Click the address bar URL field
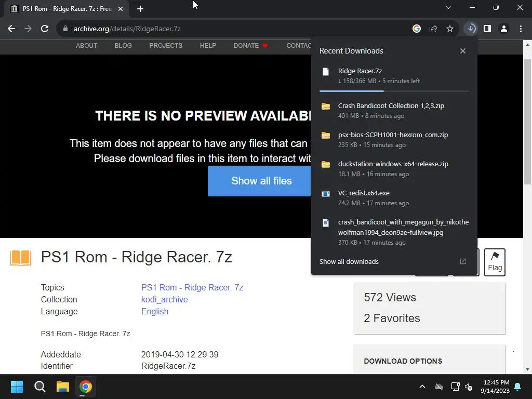Viewport: 532px width, 399px height. pos(234,29)
